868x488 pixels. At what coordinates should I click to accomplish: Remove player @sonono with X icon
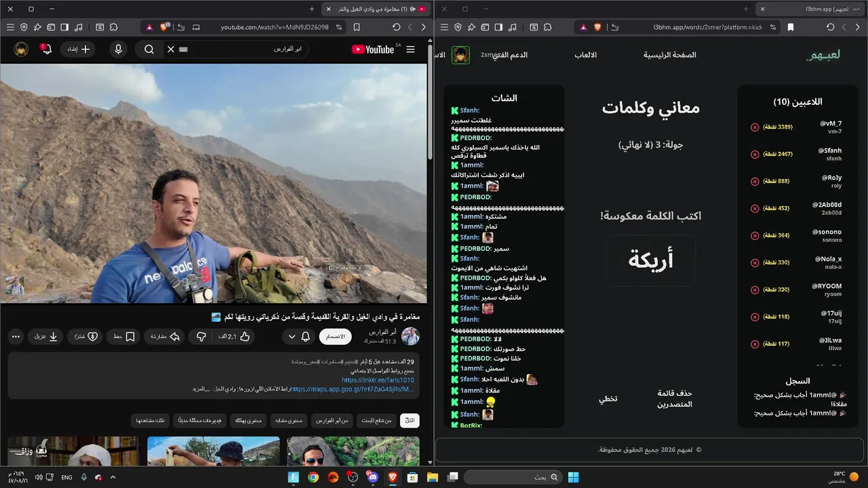click(755, 235)
